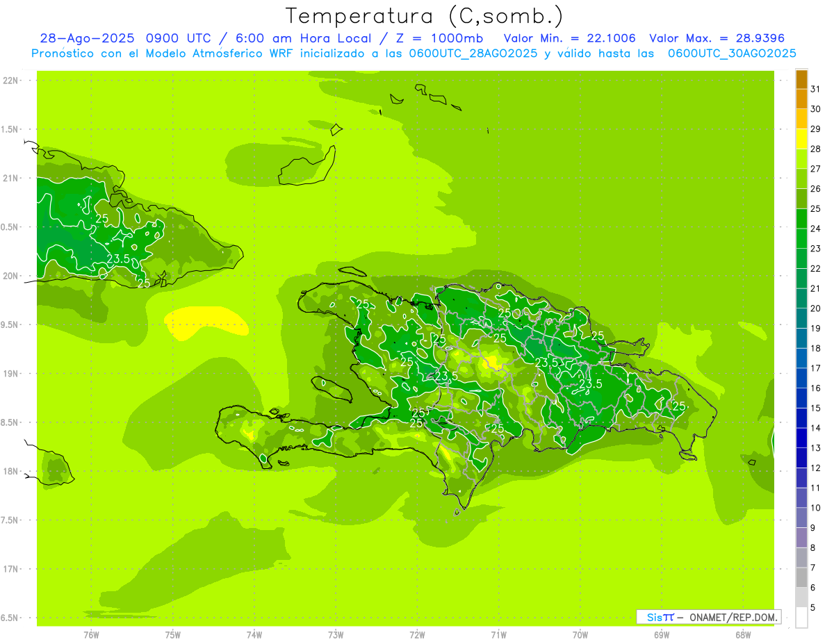This screenshot has width=834, height=644.
Task: Click the '21N' latitude tick label
Action: [x=11, y=178]
